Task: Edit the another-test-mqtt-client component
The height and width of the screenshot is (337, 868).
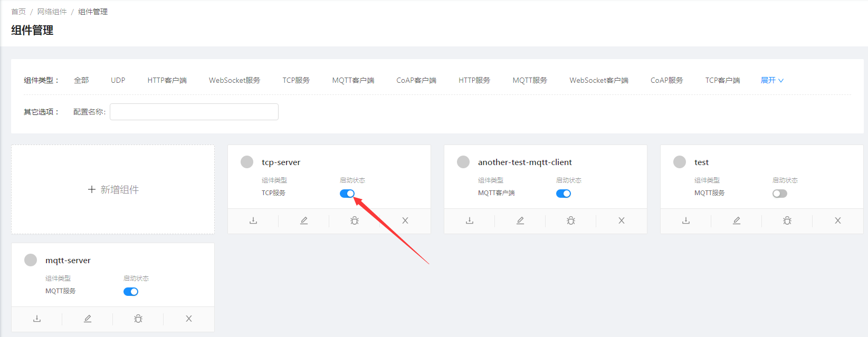Action: tap(520, 220)
